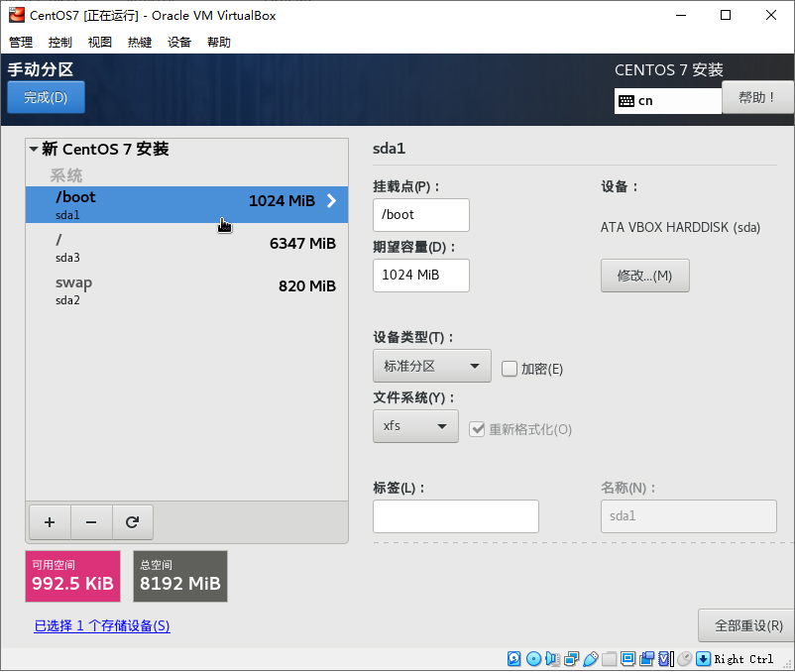Screen dimensions: 795x672
Task: Click the shared folders status icon
Action: (609, 658)
